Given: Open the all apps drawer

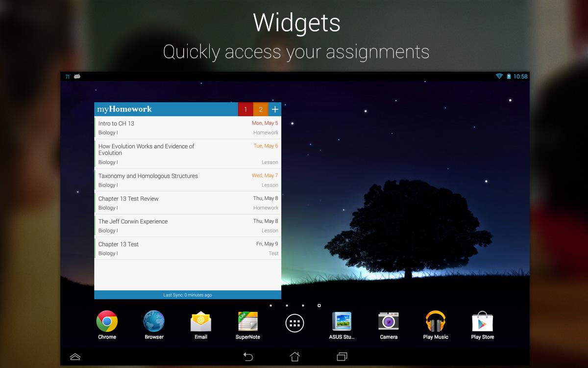Looking at the screenshot, I should coord(294,323).
